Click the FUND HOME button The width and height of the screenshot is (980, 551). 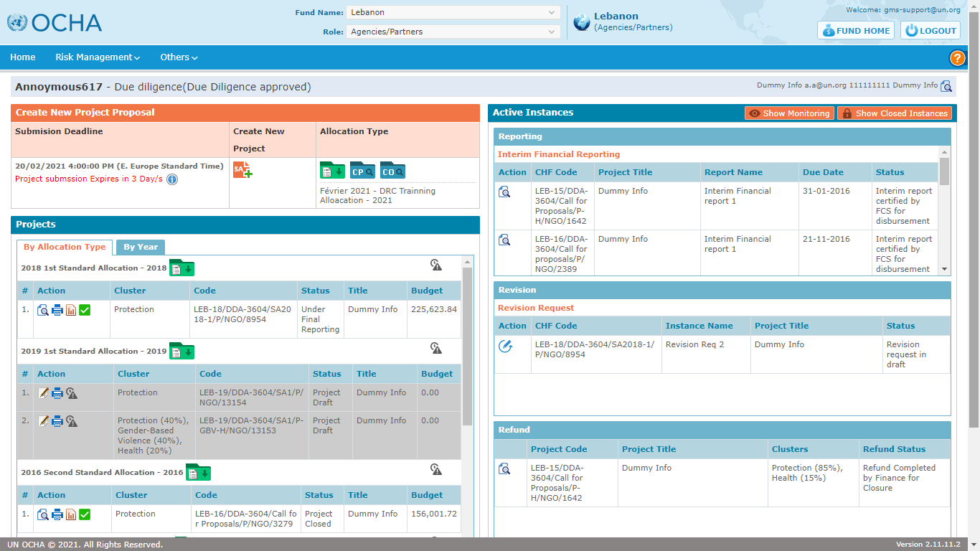click(855, 30)
